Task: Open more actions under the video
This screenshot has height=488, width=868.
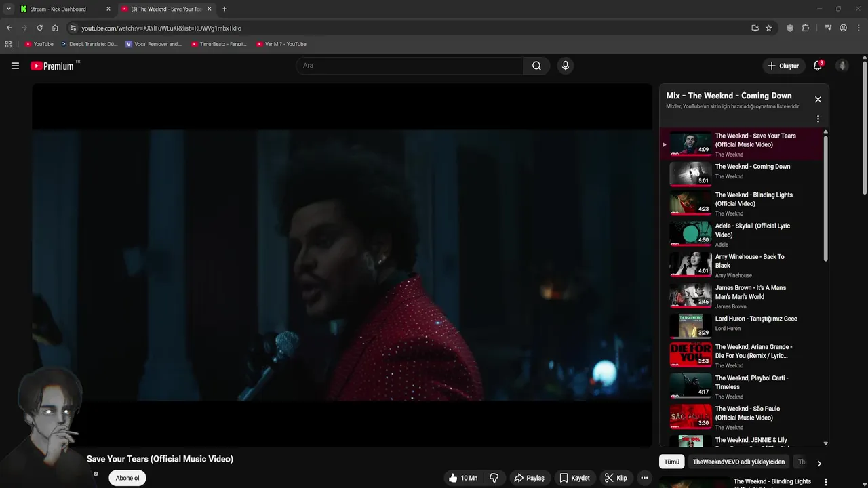Action: pos(644,478)
